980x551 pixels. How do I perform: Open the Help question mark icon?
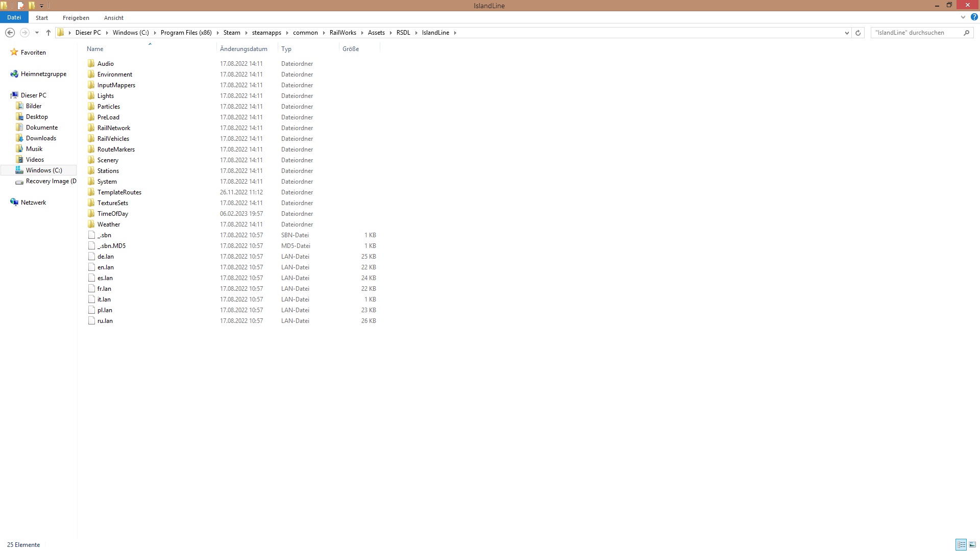pos(974,17)
